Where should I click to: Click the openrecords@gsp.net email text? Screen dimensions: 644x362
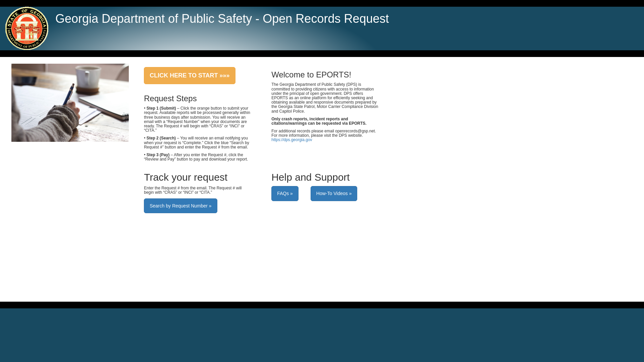[x=355, y=131]
